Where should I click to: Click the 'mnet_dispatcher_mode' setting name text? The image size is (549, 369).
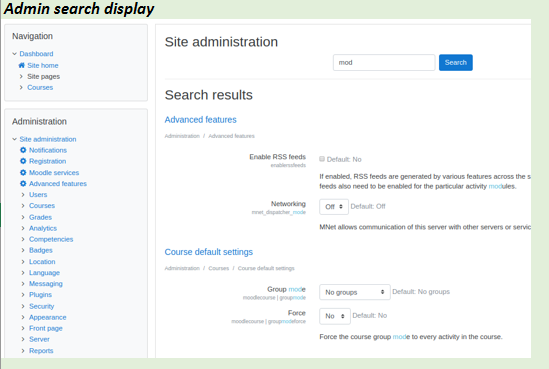coord(279,212)
